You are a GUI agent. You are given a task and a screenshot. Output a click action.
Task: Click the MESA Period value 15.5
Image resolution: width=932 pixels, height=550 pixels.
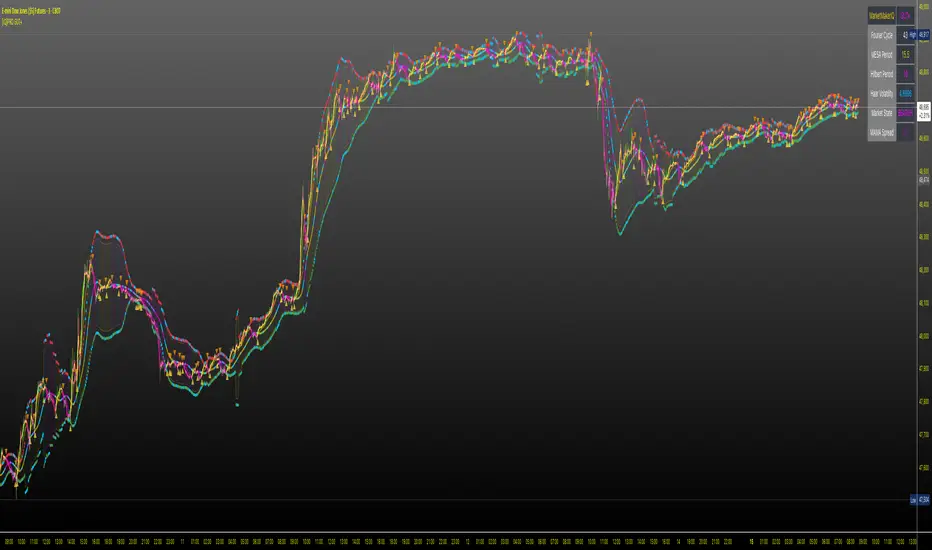pyautogui.click(x=905, y=55)
